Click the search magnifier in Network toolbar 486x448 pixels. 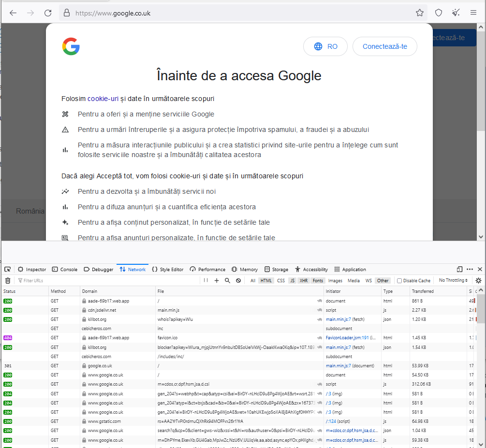pyautogui.click(x=227, y=280)
